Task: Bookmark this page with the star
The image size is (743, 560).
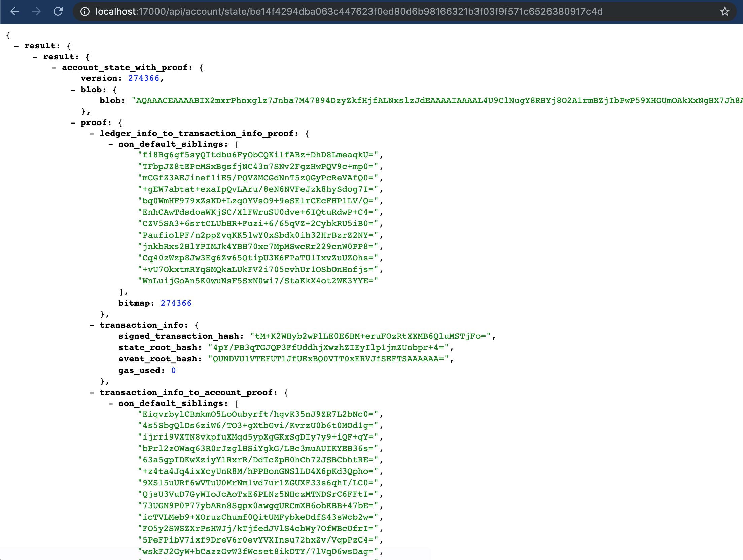Action: pyautogui.click(x=724, y=12)
